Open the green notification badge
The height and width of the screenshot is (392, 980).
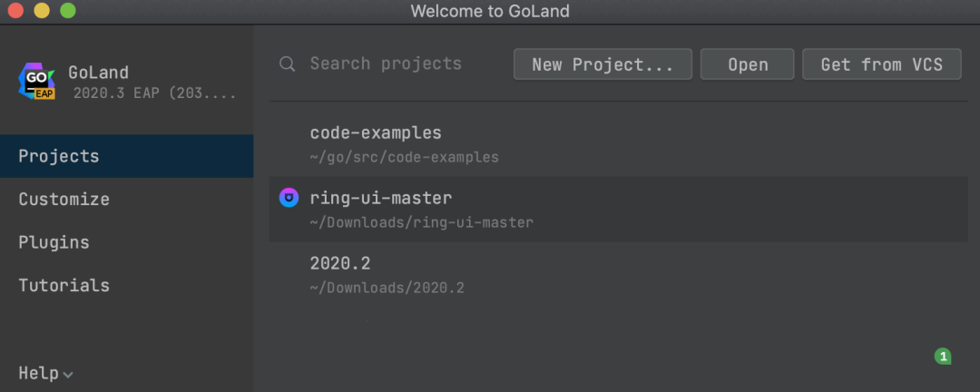point(943,357)
